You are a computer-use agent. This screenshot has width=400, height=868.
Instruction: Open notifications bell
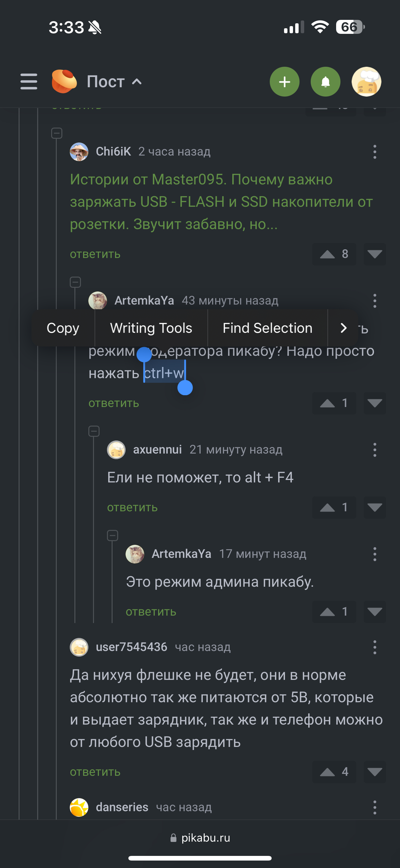325,82
